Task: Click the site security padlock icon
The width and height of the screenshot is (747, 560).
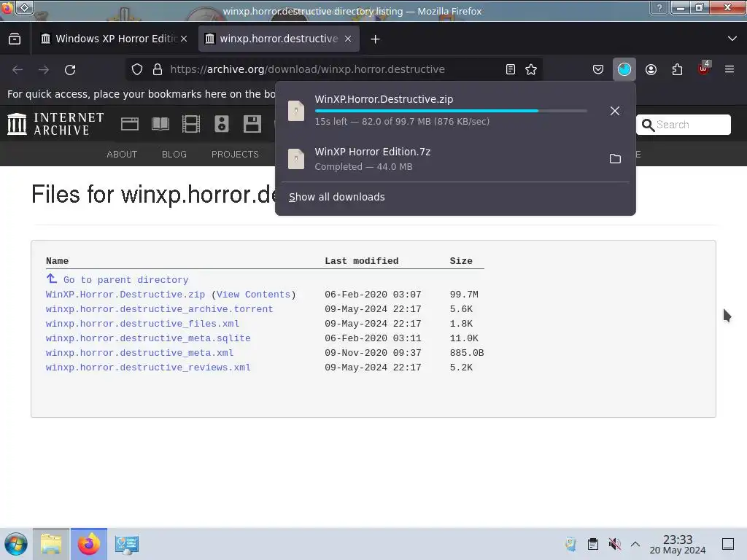Action: (158, 69)
